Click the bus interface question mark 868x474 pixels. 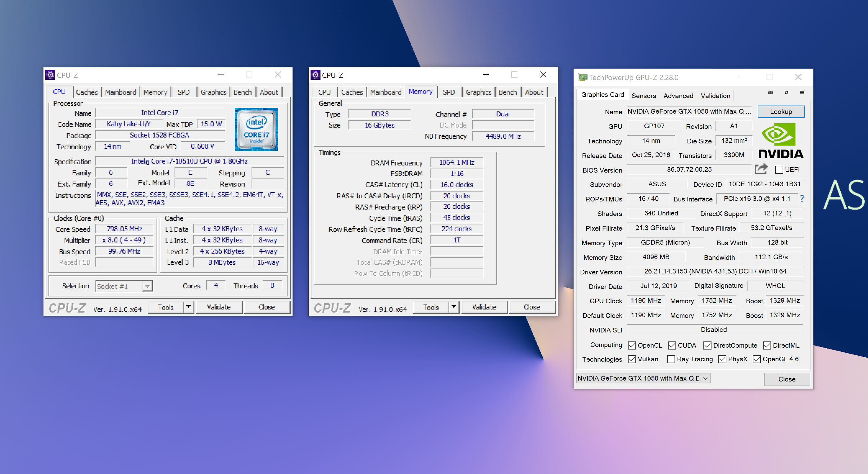802,199
